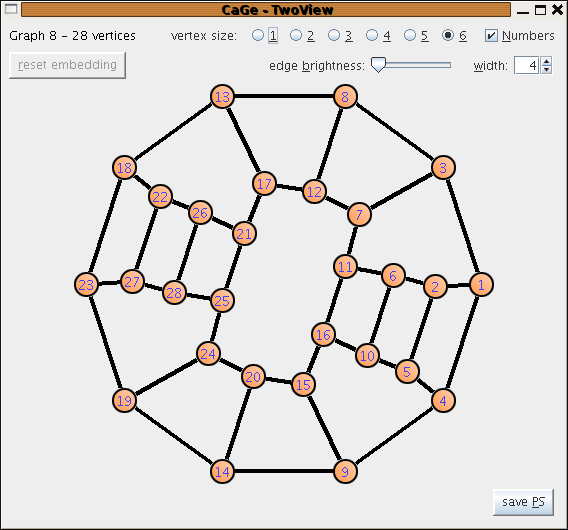Click the save PS button
This screenshot has width=568, height=530.
click(523, 502)
